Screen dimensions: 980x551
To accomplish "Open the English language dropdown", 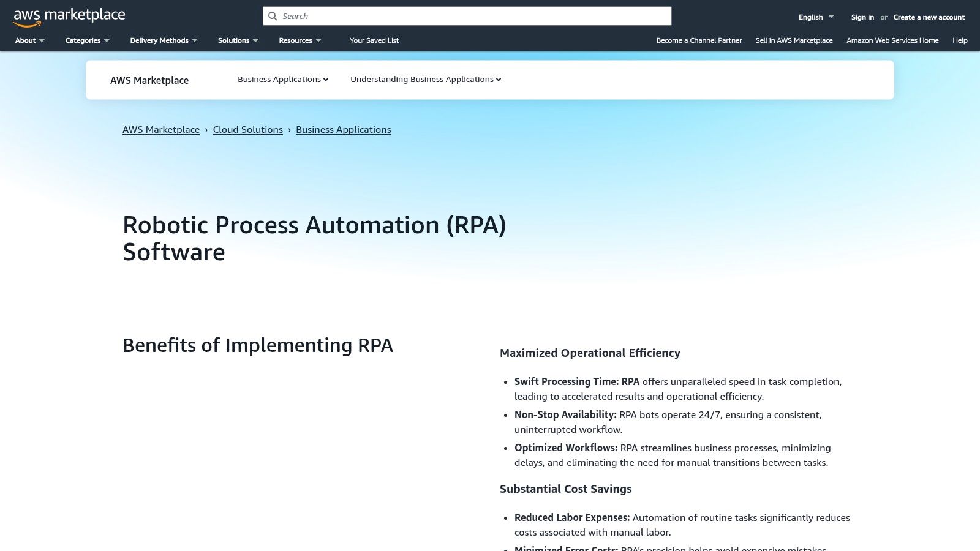I will (x=816, y=17).
